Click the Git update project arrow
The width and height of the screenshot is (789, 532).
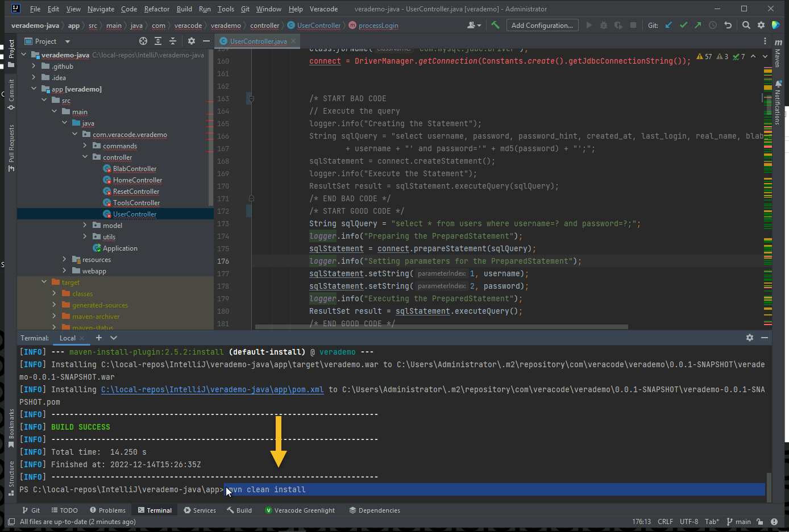click(668, 25)
